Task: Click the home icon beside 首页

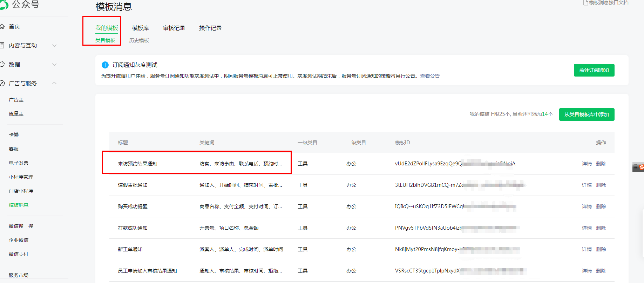Action: [x=2, y=26]
